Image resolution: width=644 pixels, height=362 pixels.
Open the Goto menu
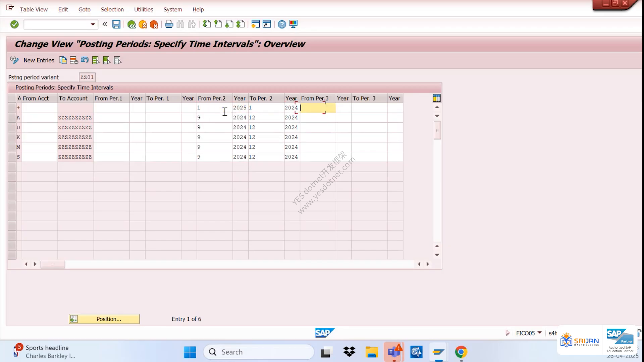85,9
